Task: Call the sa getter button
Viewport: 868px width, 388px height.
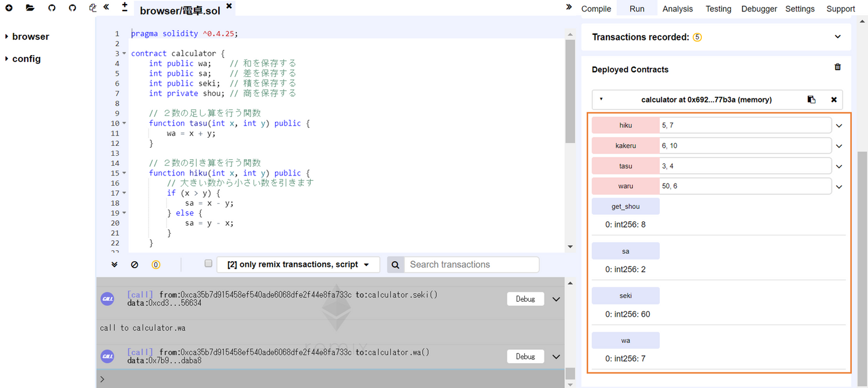Action: (x=626, y=251)
